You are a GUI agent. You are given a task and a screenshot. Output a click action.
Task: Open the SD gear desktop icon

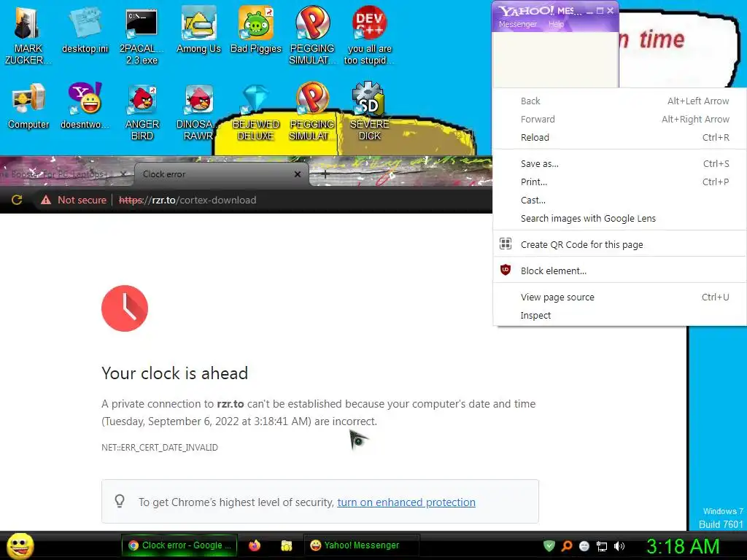point(369,112)
